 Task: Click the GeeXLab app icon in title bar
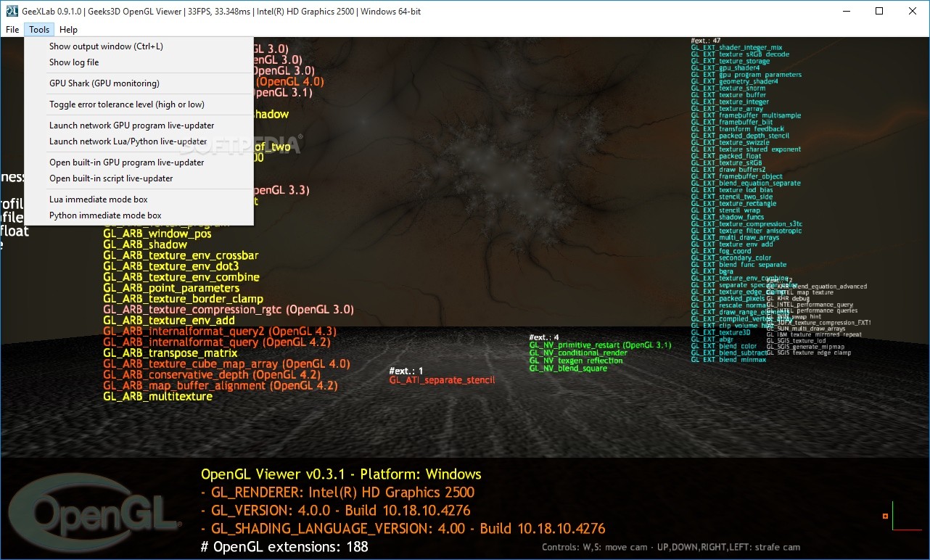pyautogui.click(x=12, y=11)
